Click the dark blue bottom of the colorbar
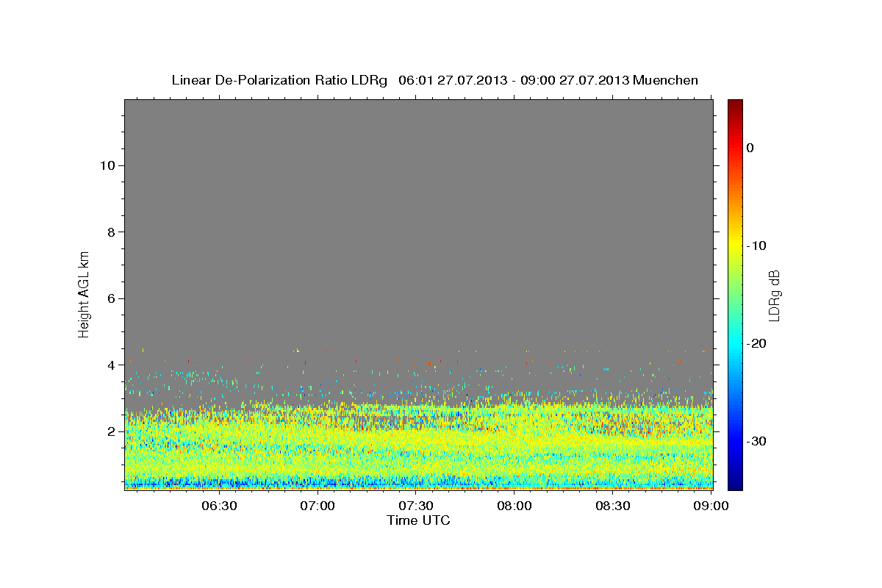Image resolution: width=882 pixels, height=588 pixels. pos(735,481)
